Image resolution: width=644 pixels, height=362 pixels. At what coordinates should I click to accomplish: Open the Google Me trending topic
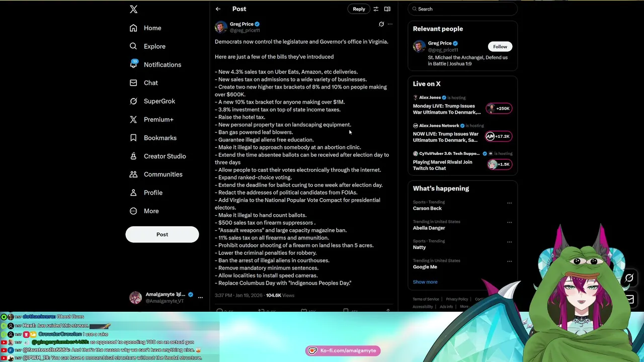coord(425,267)
